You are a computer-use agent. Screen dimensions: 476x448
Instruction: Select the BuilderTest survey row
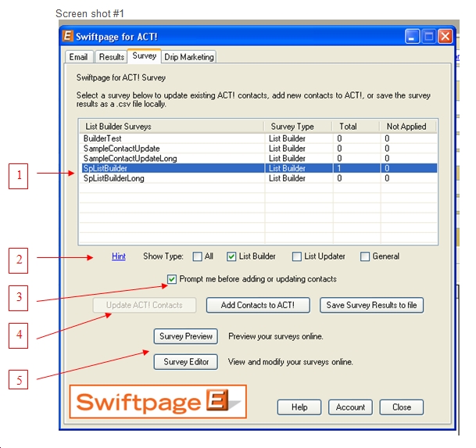[258, 138]
